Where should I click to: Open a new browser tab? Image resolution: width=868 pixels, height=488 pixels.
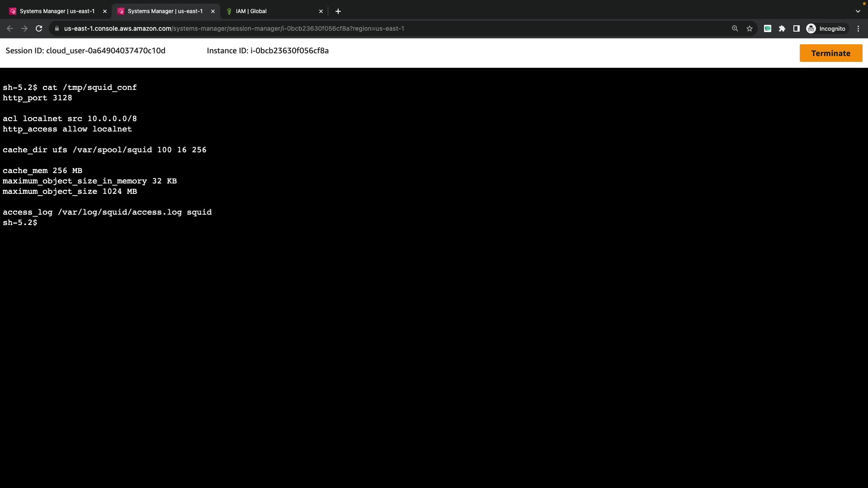pyautogui.click(x=338, y=11)
